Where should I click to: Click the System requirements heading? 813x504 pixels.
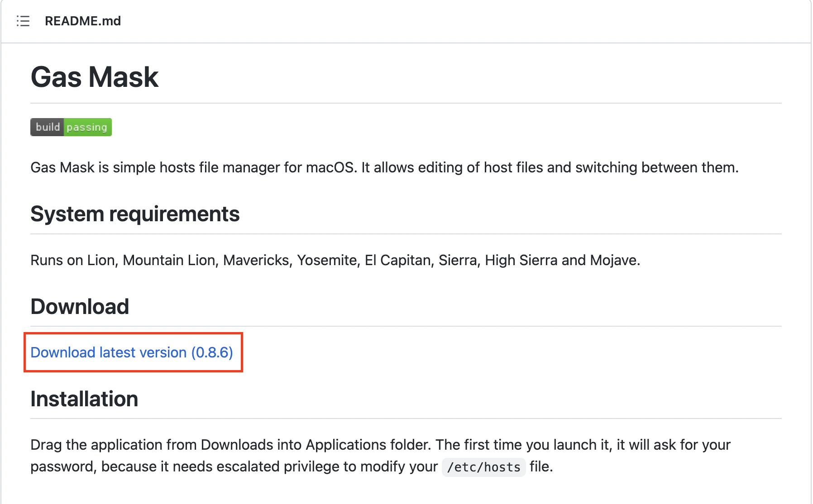click(135, 214)
